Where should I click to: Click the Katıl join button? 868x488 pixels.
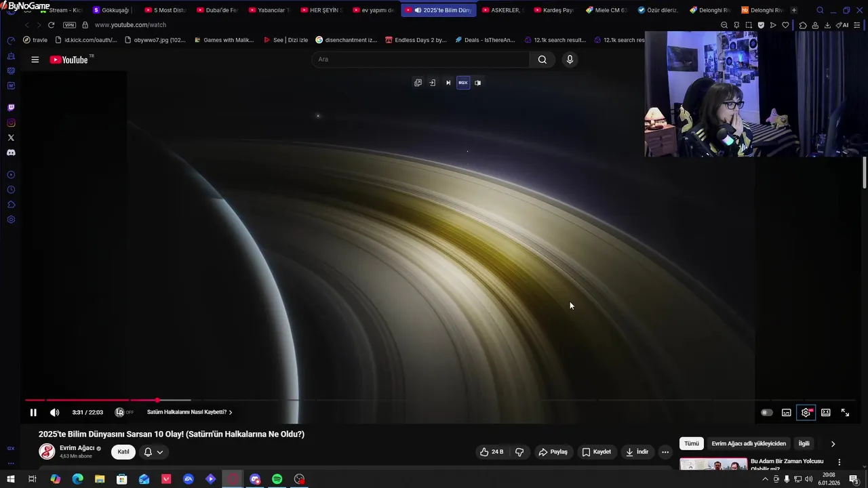(x=123, y=452)
